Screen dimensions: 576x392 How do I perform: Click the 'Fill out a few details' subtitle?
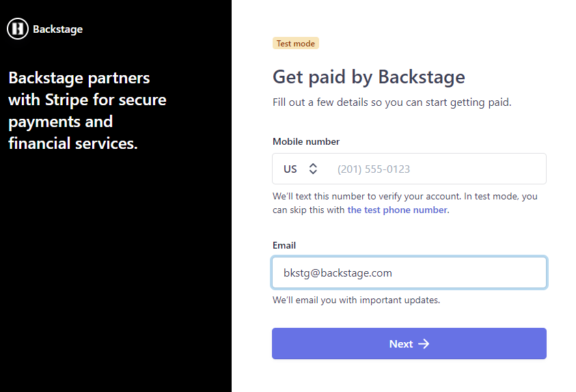392,102
